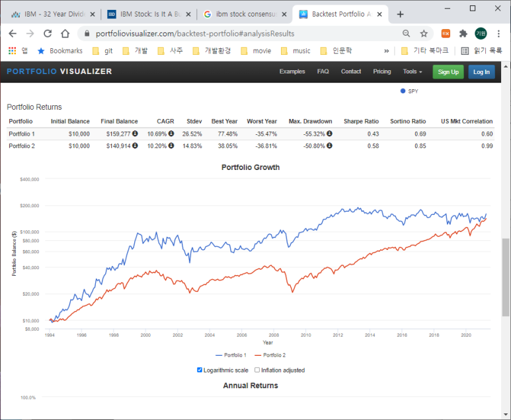The image size is (511, 420).
Task: Open the 개발 bookmark folder
Action: tap(135, 51)
